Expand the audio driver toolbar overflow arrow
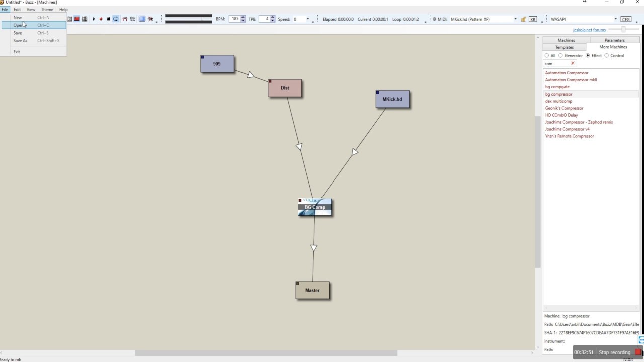This screenshot has height=362, width=644. tap(635, 22)
